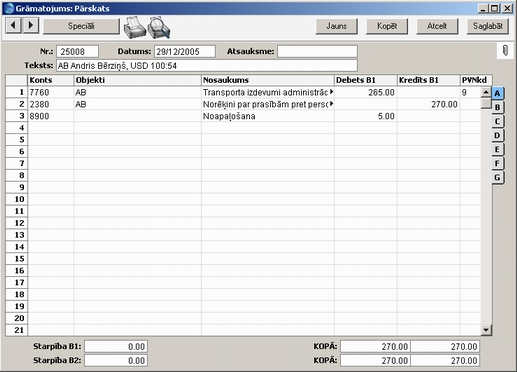Open the Speciāli menu button
The image size is (517, 372).
tap(81, 26)
